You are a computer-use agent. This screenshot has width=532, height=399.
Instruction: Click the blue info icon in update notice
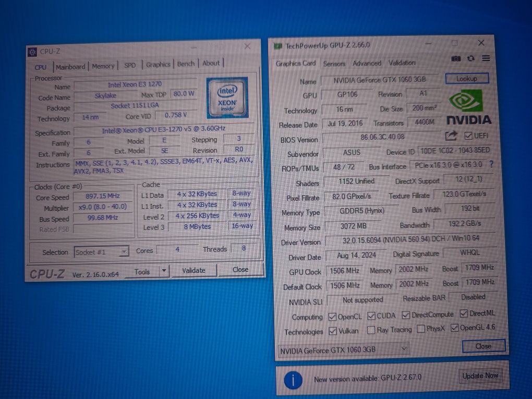293,380
